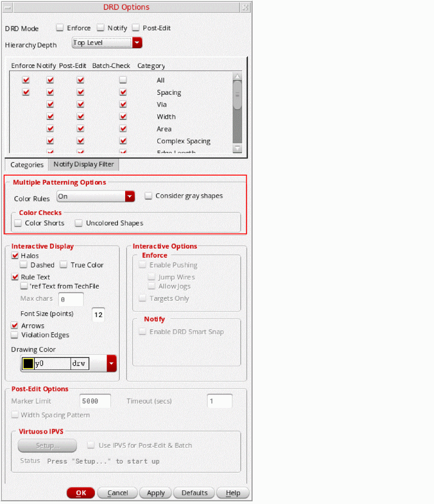Click Enable DRD Smart Snap checkbox
Viewport: 434px width, 504px height.
[x=142, y=332]
